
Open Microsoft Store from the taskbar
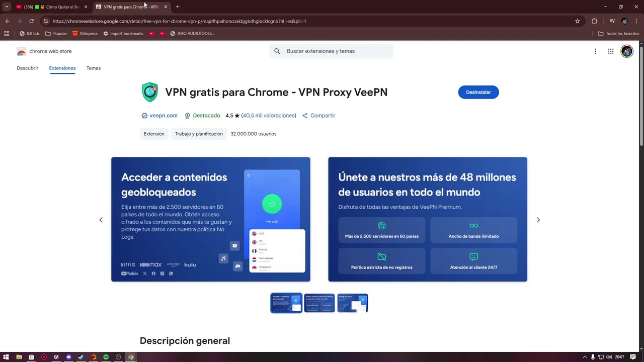pyautogui.click(x=31, y=357)
